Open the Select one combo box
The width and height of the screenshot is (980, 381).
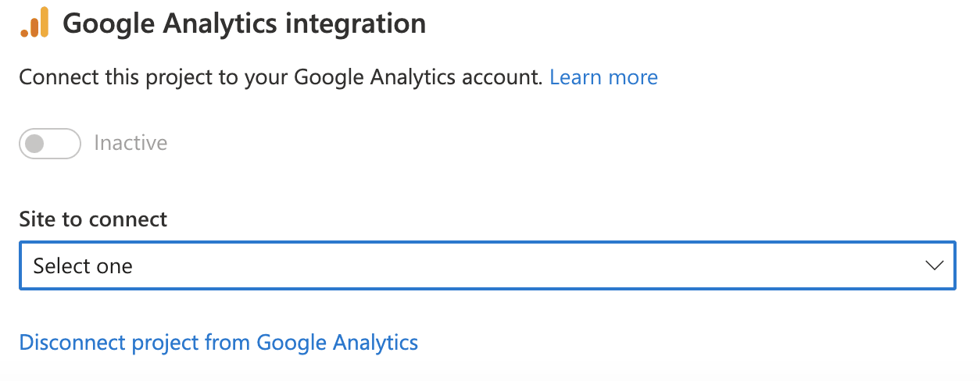tap(488, 265)
